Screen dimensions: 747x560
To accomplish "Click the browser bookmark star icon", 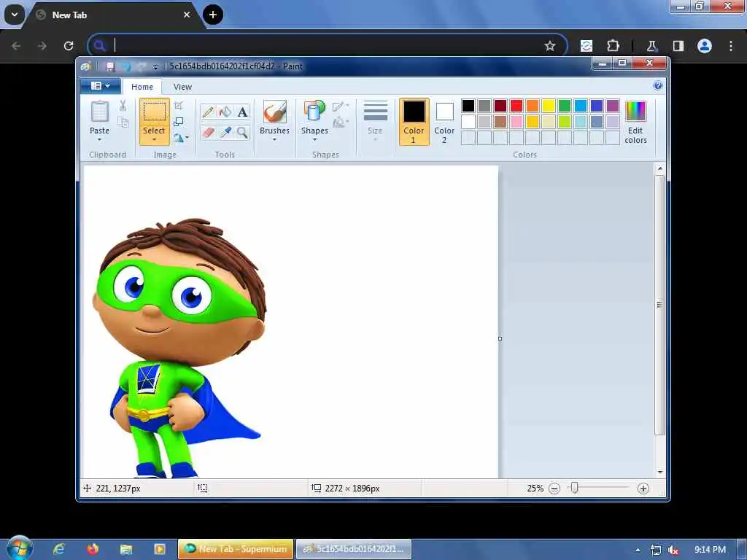I will coord(550,46).
